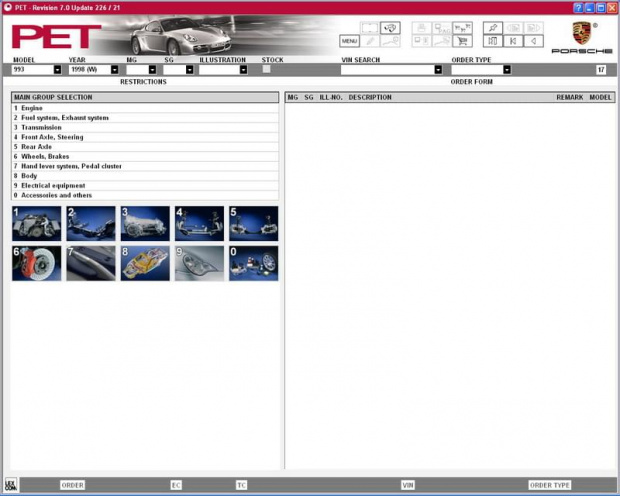Open the VIN SEARCH dropdown arrow
The height and width of the screenshot is (496, 620).
click(x=438, y=70)
